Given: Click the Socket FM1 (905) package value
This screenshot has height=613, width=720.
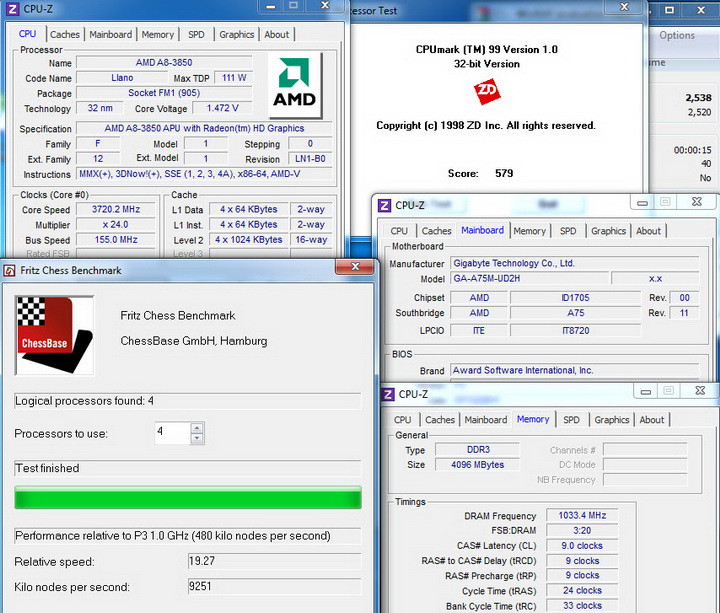Looking at the screenshot, I should [164, 93].
